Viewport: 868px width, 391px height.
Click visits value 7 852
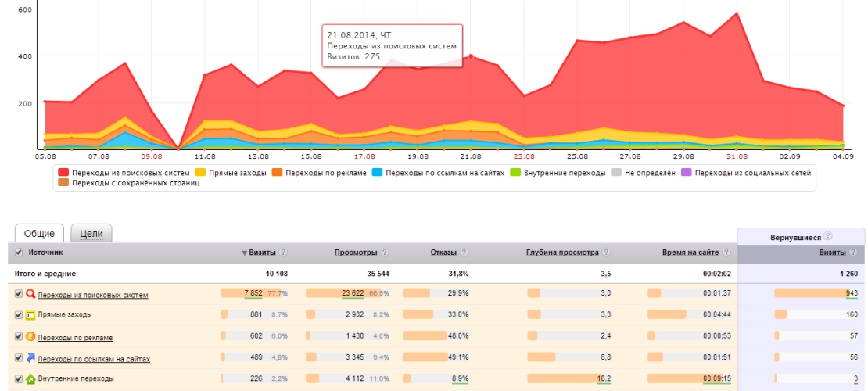coord(253,293)
